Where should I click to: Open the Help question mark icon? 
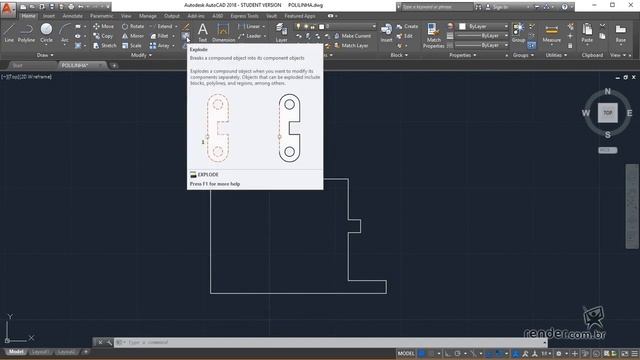pos(564,7)
